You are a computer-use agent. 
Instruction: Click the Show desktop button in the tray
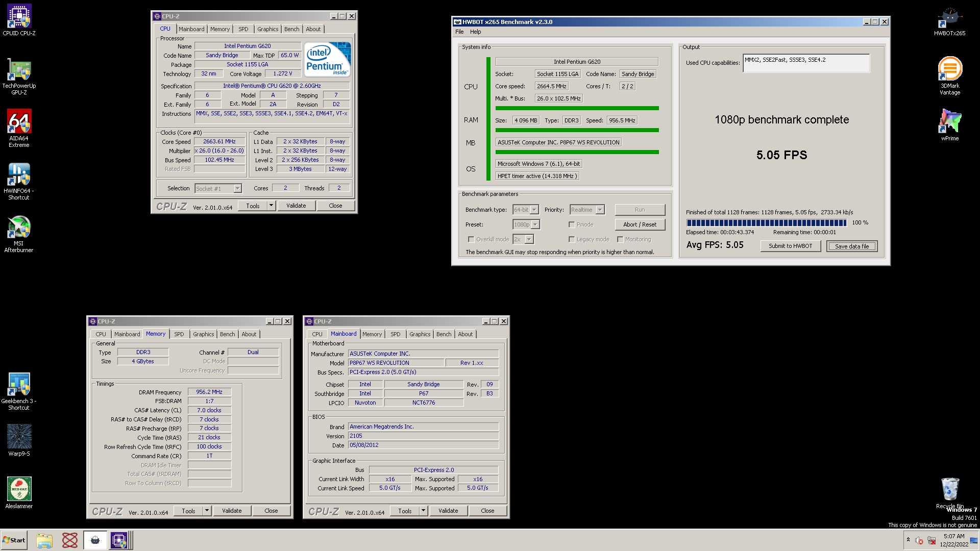point(974,540)
